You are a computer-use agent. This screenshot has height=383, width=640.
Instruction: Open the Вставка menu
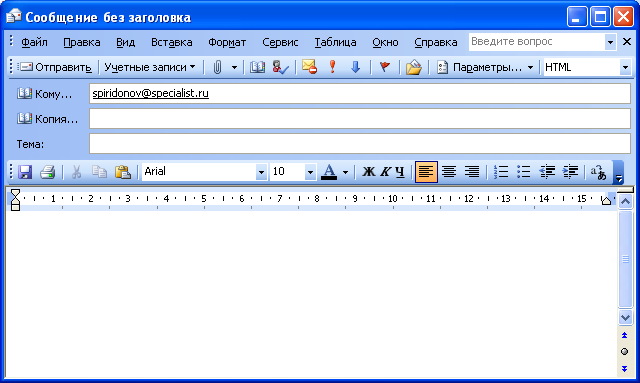(171, 42)
